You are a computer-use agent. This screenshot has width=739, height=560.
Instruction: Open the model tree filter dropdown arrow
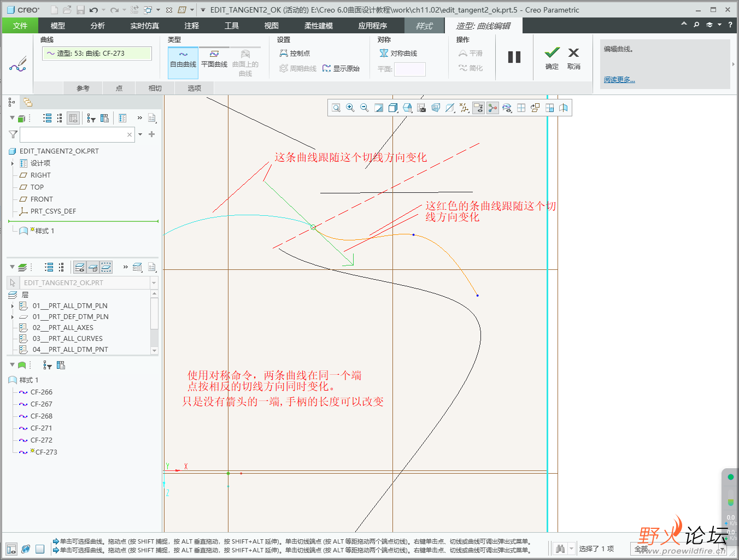(140, 134)
